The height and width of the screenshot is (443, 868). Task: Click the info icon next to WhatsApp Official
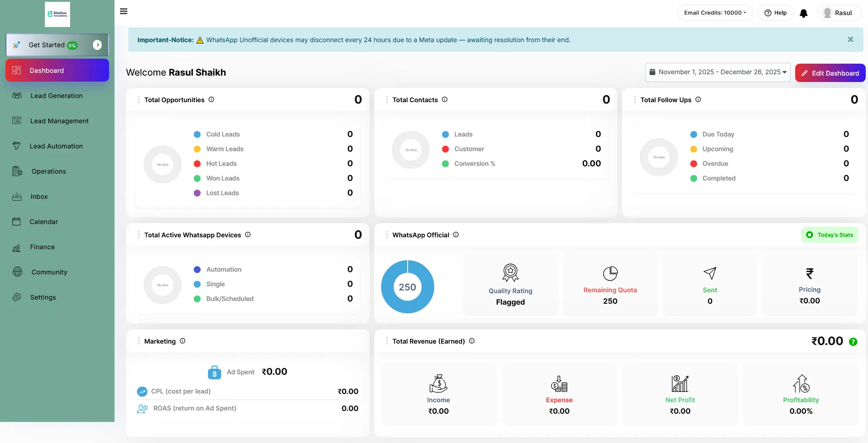coord(456,235)
